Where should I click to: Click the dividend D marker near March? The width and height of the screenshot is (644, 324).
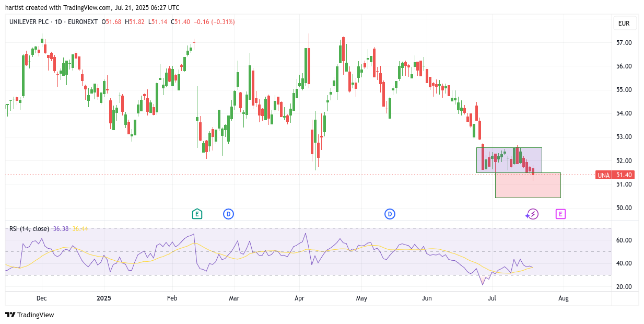tap(228, 214)
